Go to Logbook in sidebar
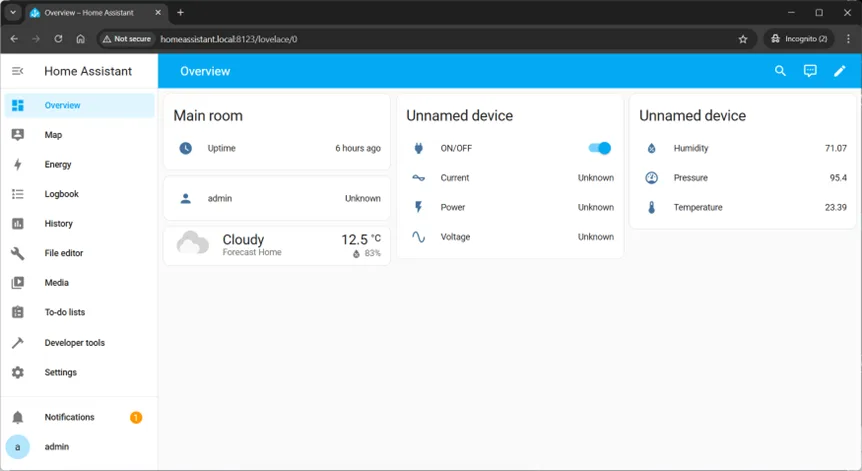Image resolution: width=862 pixels, height=471 pixels. pyautogui.click(x=61, y=194)
